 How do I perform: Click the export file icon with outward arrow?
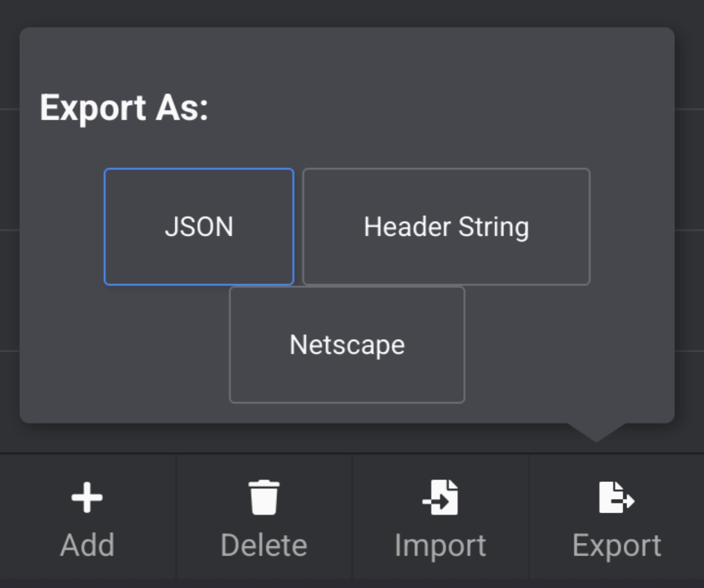[x=616, y=497]
